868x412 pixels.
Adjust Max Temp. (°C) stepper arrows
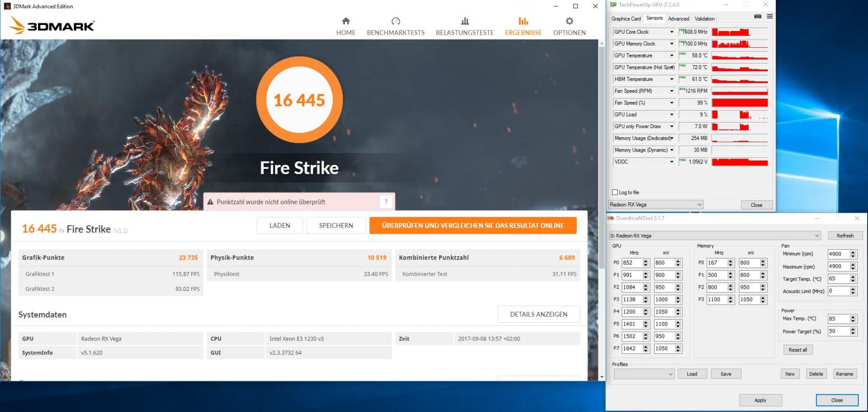[853, 319]
